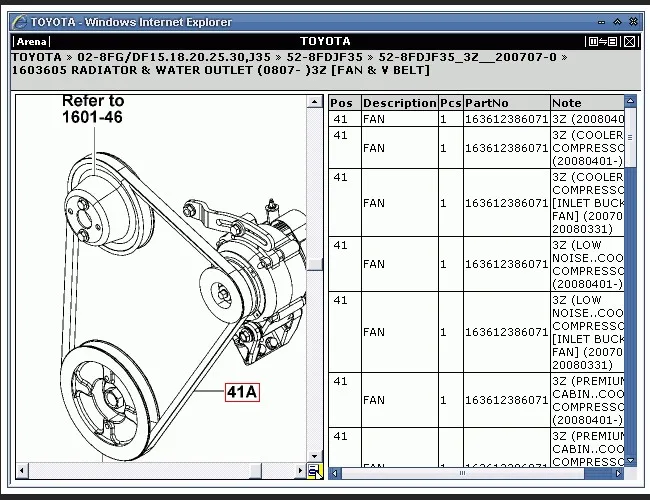Click the parts table's scroll-up arrow

(631, 101)
